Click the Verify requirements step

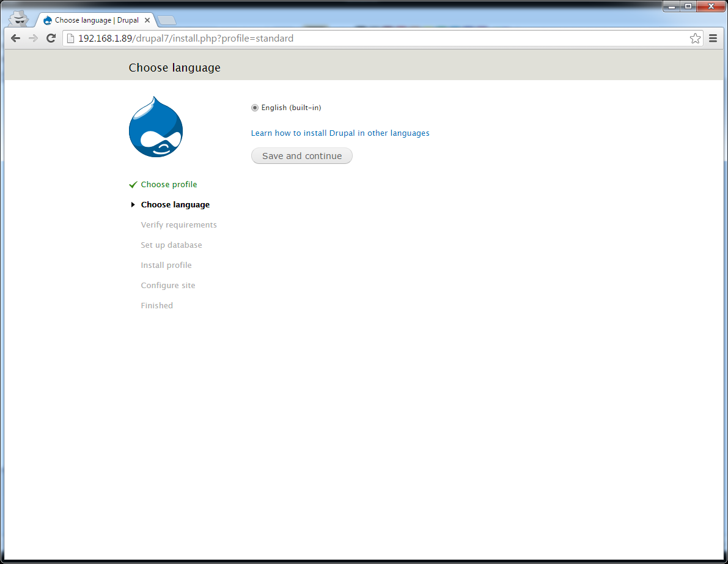tap(178, 225)
